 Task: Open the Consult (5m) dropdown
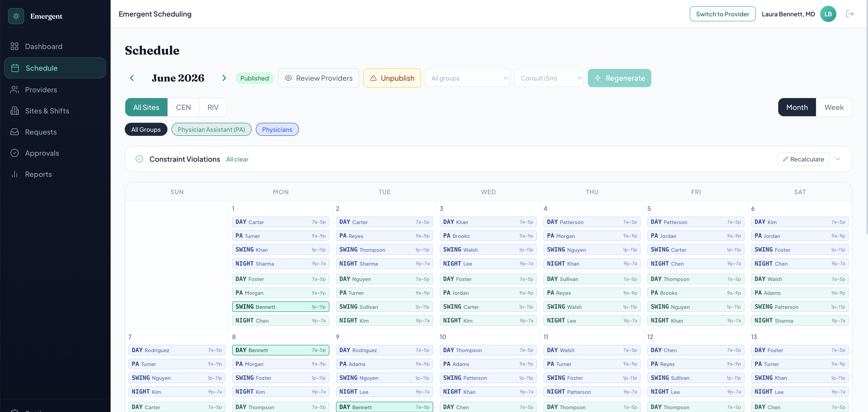[x=549, y=78]
